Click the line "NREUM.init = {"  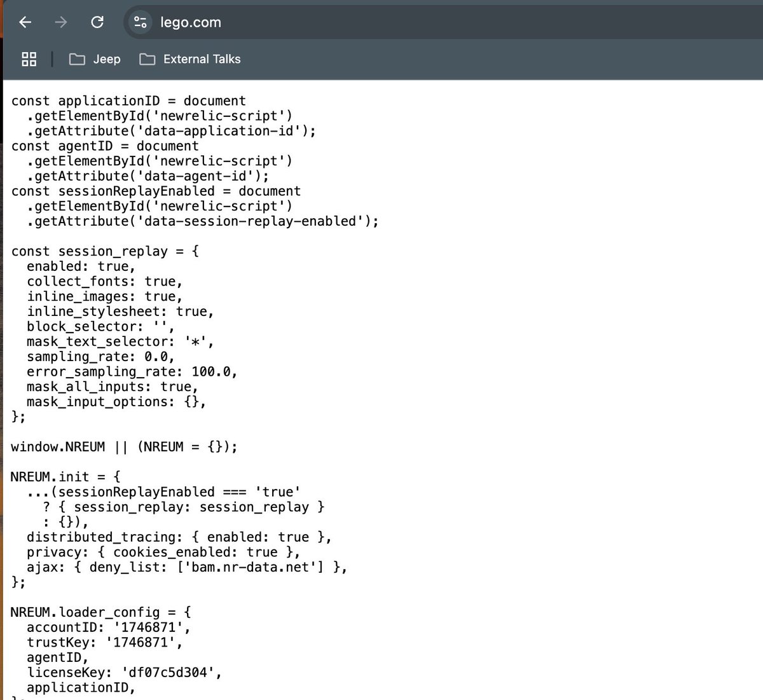65,477
